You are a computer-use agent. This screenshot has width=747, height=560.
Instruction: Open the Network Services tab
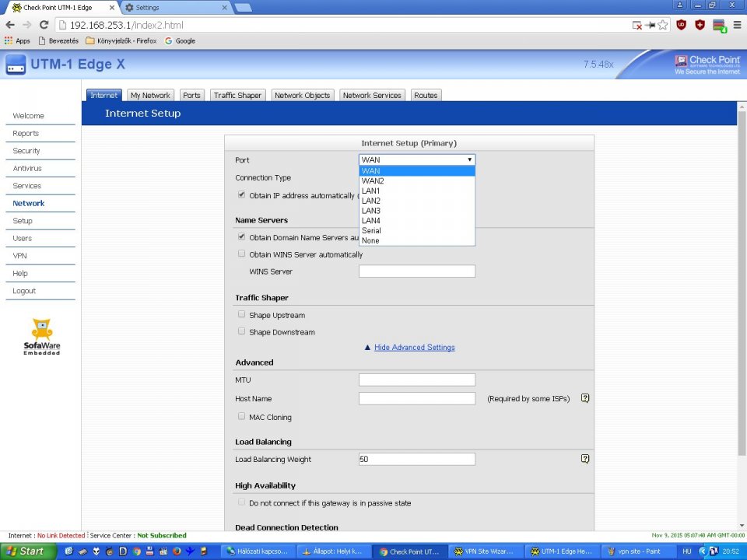pyautogui.click(x=372, y=95)
